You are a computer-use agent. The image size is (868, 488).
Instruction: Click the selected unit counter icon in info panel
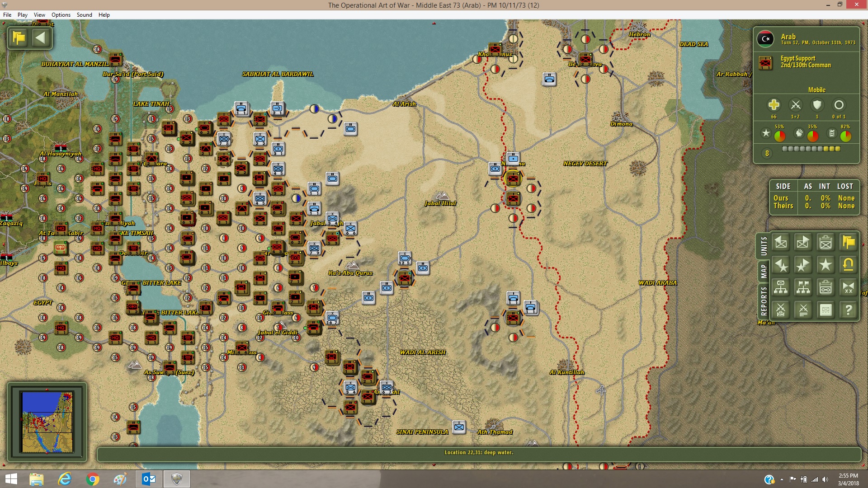pos(765,62)
